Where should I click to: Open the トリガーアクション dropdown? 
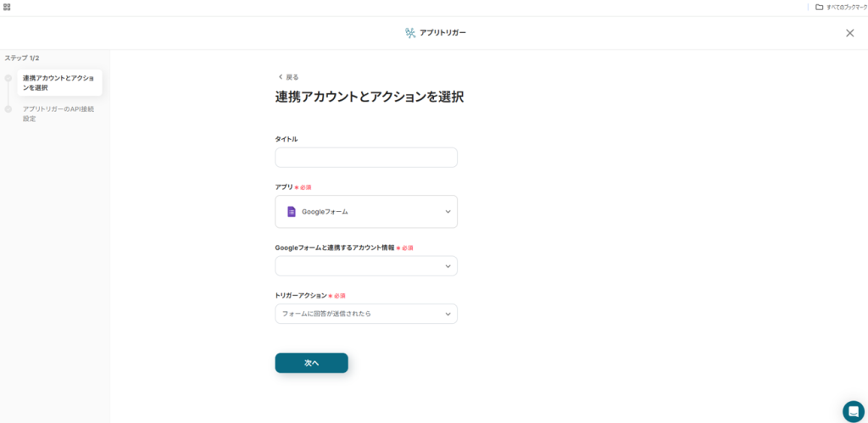click(x=366, y=314)
